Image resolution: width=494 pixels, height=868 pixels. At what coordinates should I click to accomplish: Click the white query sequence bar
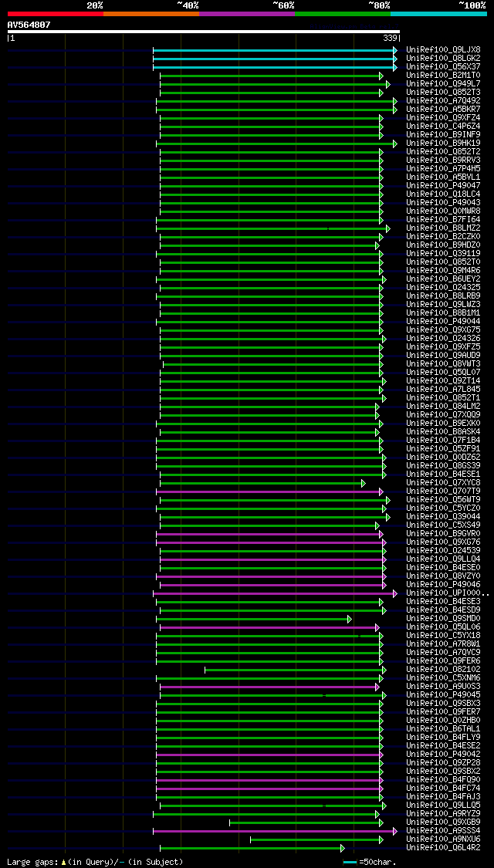pyautogui.click(x=203, y=32)
